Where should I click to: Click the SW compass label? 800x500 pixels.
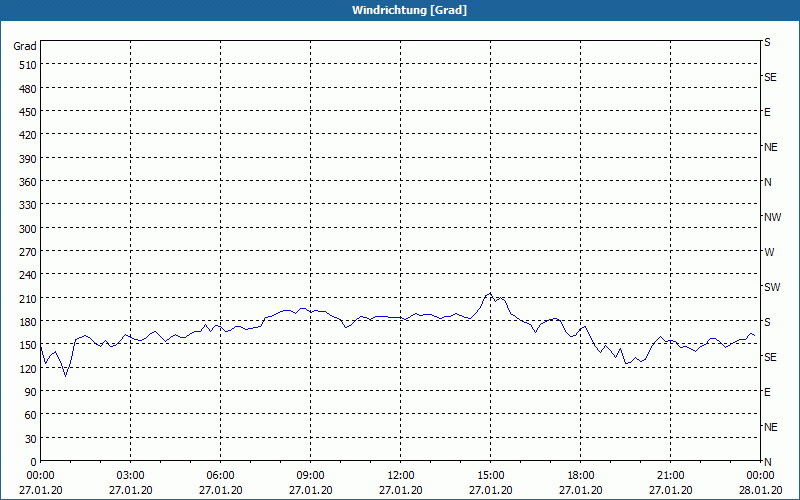772,287
